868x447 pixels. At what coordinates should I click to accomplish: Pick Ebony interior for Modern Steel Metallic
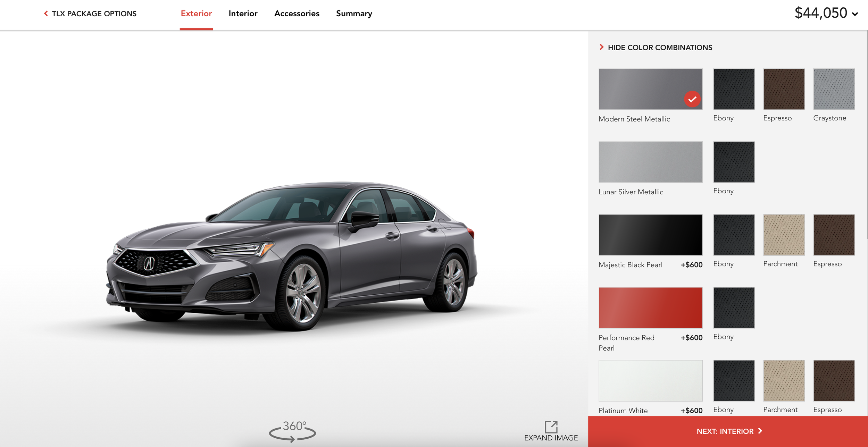coord(734,89)
